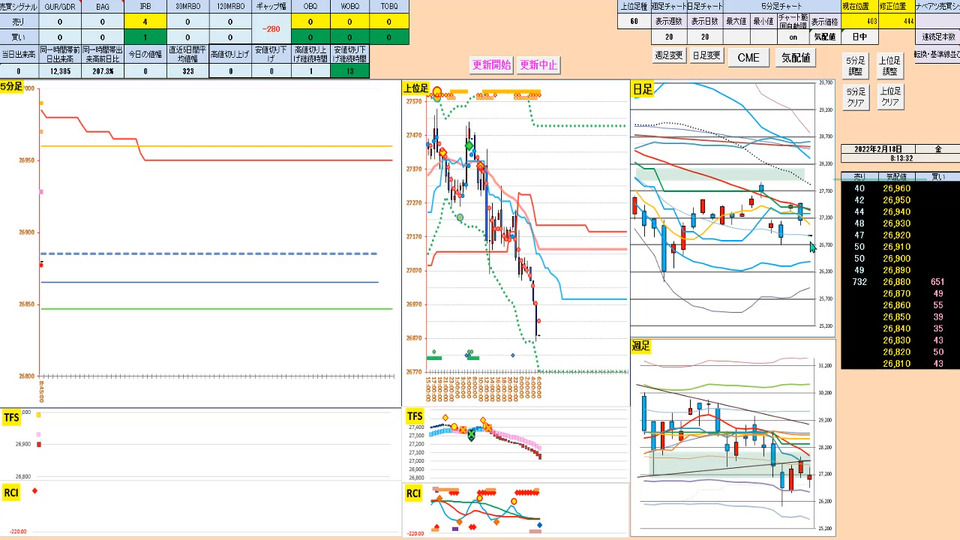Click the 207.3% value cell

tap(102, 71)
